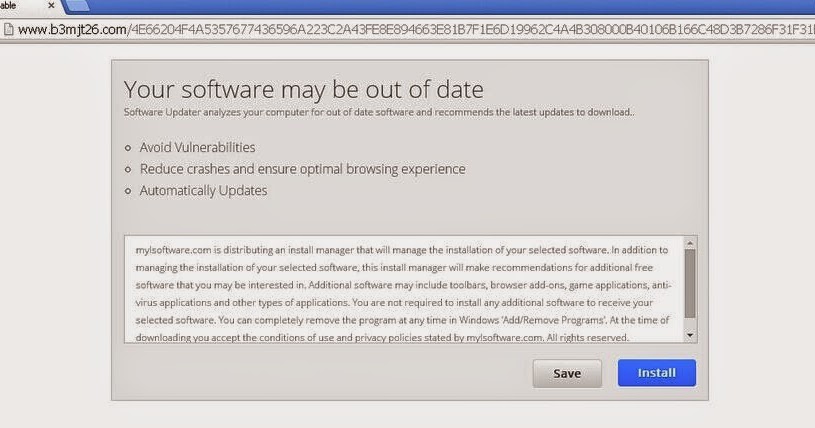815x428 pixels.
Task: Click the blue Install button
Action: coord(656,373)
